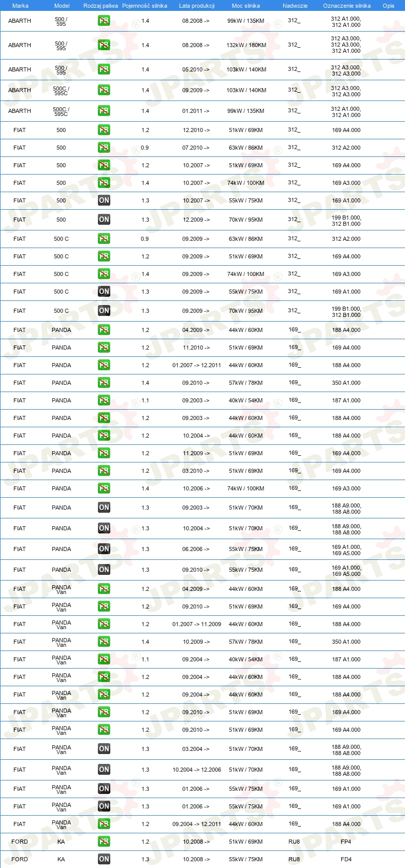405x868 pixels.
Task: Click petrol icon for Fiat 500 C 0.9
Action: [104, 239]
